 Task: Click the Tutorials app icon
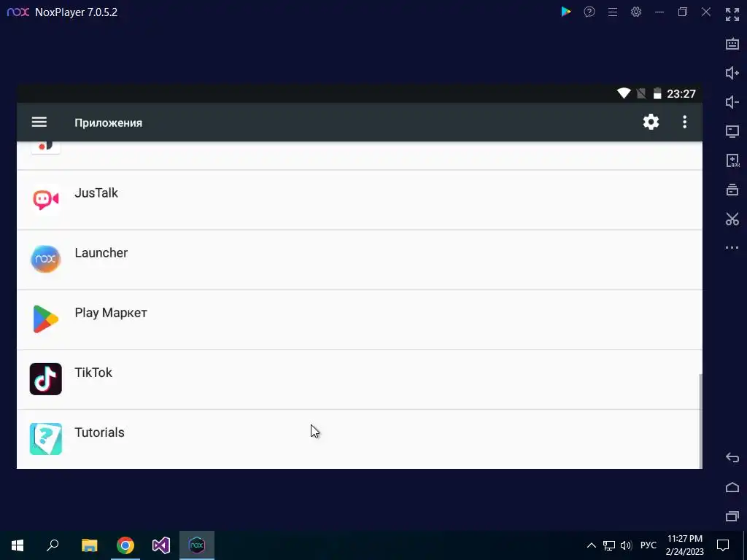coord(46,439)
